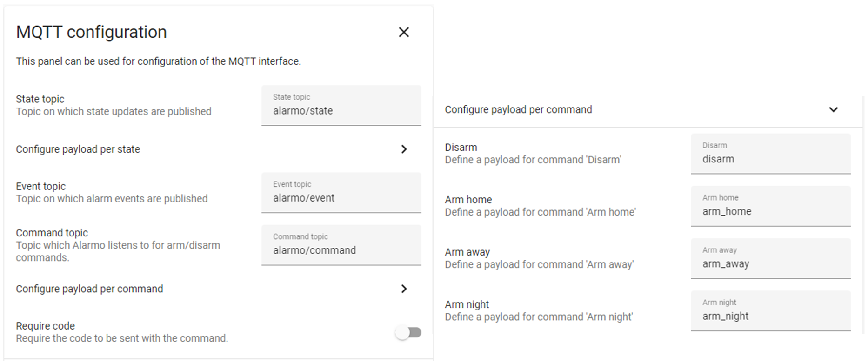The height and width of the screenshot is (364, 868).
Task: Select Configure payload per command row text
Action: coord(89,289)
